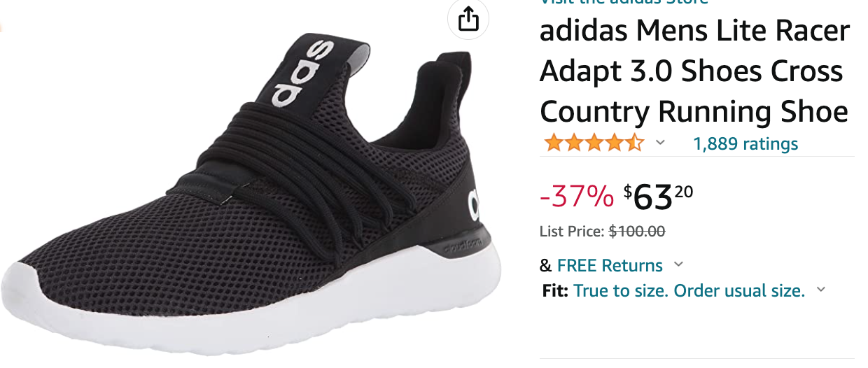Click 'True to size. Order usual size.' link
Screen dimensions: 868x368
pos(689,290)
